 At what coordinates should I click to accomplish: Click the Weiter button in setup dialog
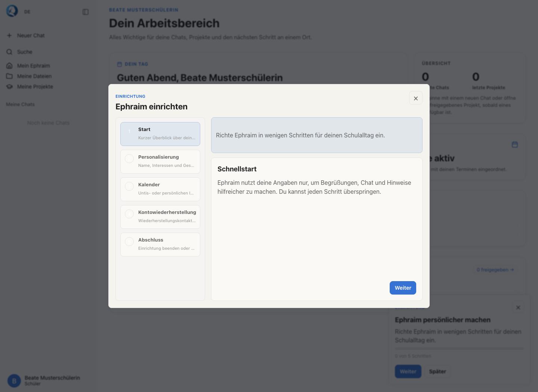[x=403, y=288]
